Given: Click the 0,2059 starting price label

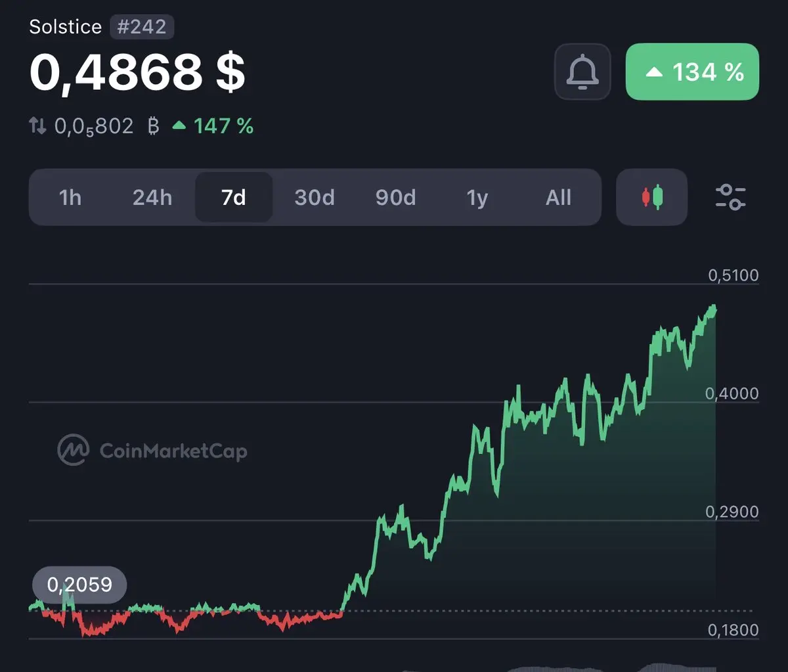Looking at the screenshot, I should [79, 585].
